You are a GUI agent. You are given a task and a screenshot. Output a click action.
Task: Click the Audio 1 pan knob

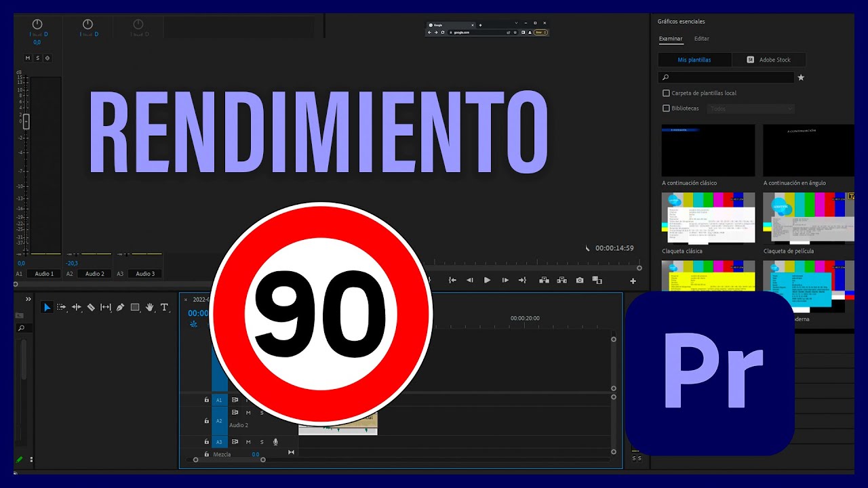tap(37, 24)
